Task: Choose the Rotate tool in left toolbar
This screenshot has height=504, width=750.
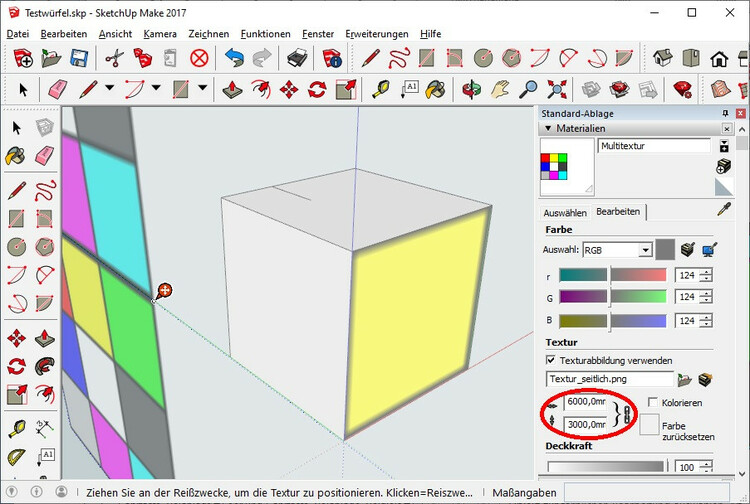Action: point(17,367)
